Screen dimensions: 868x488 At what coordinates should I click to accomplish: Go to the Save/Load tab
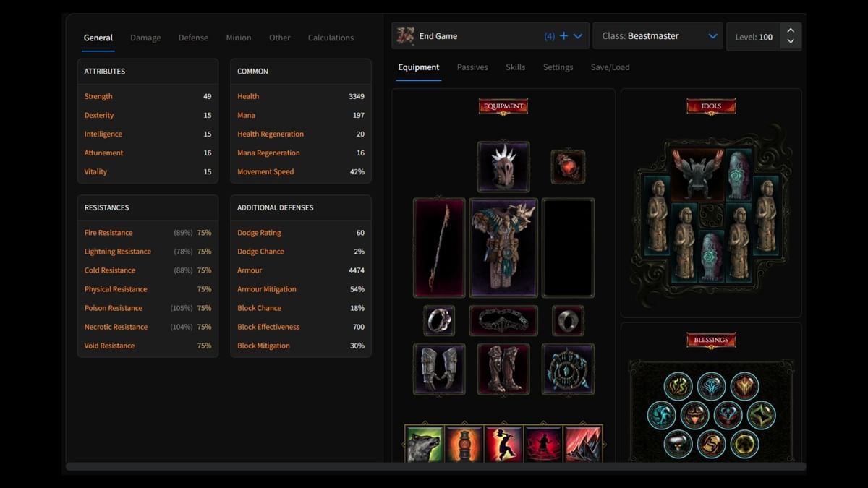click(x=610, y=67)
